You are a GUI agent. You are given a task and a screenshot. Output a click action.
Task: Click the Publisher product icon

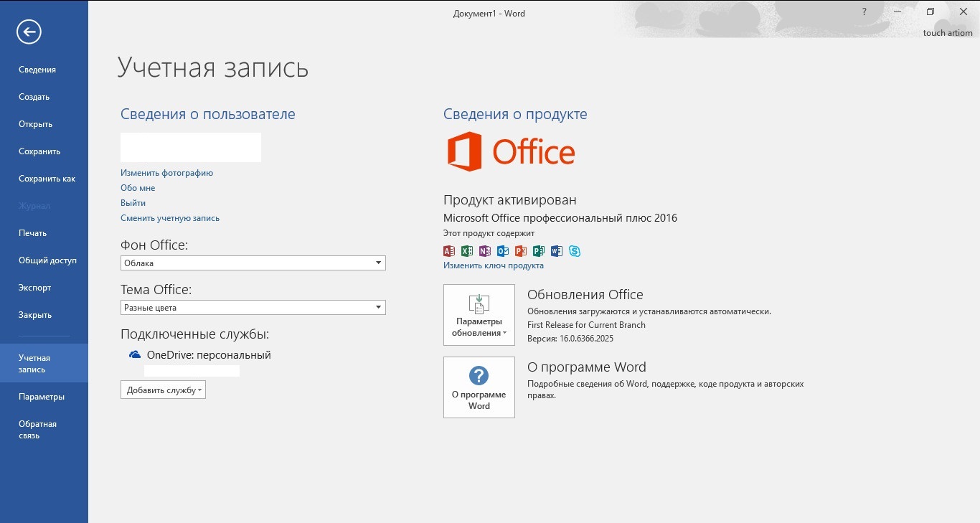(539, 251)
